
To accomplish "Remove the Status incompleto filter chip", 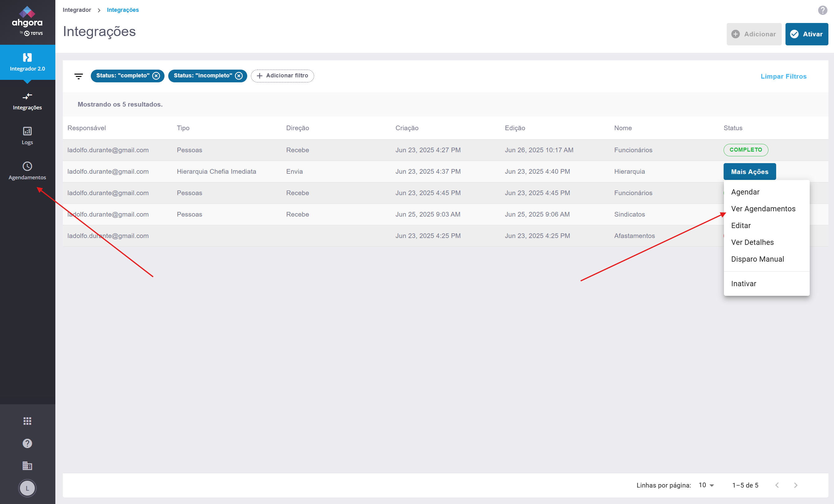I will (x=239, y=76).
